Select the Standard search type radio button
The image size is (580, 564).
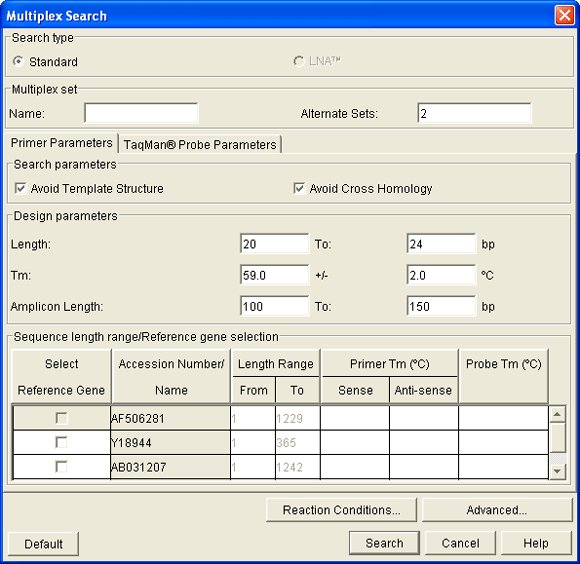(x=18, y=61)
